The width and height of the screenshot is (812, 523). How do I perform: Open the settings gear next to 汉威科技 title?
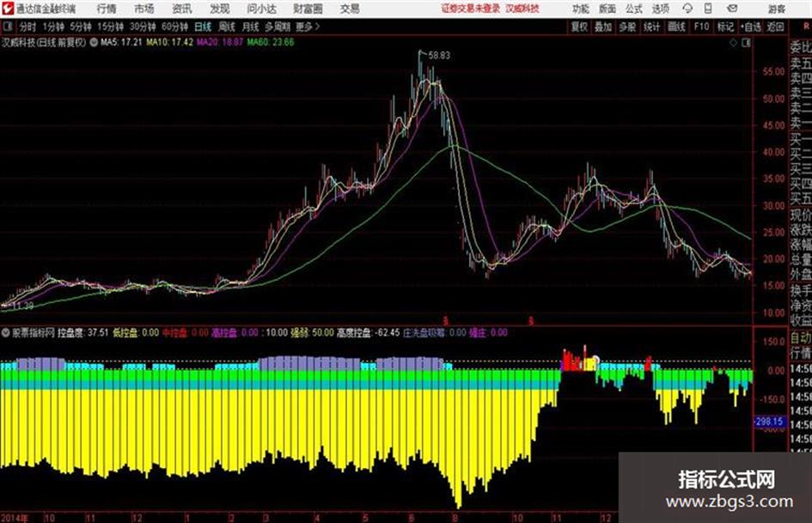click(94, 42)
